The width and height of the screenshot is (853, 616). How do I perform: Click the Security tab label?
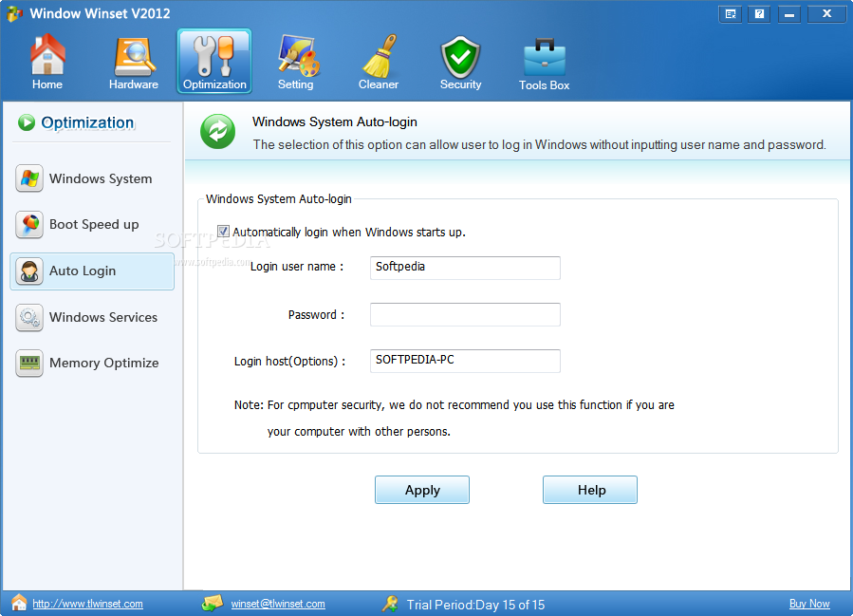coord(461,84)
